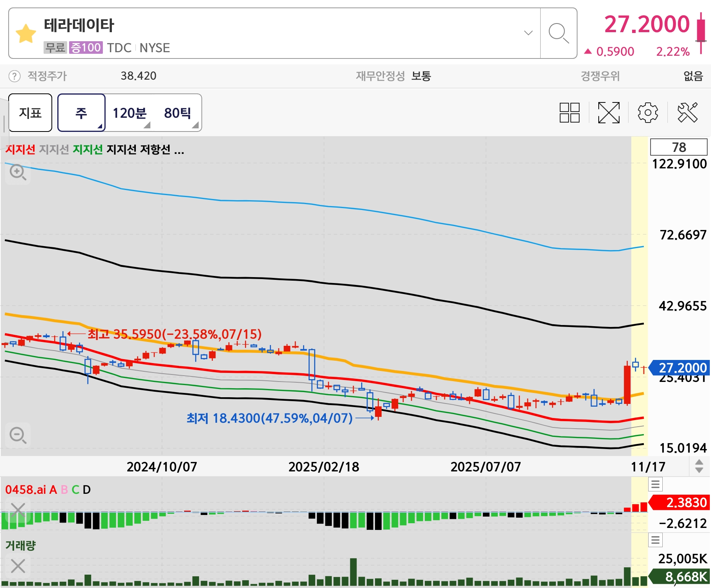Click the green 지지선 legend label

(88, 150)
